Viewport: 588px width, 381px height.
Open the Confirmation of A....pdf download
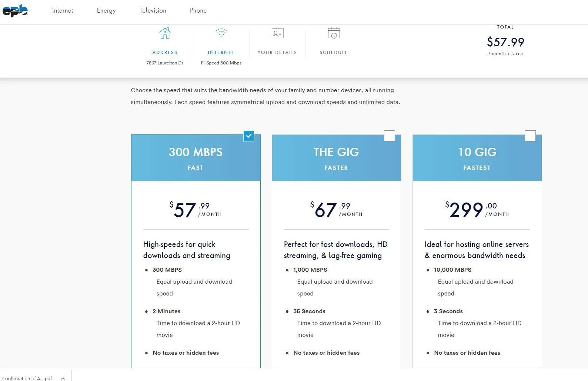[x=27, y=378]
